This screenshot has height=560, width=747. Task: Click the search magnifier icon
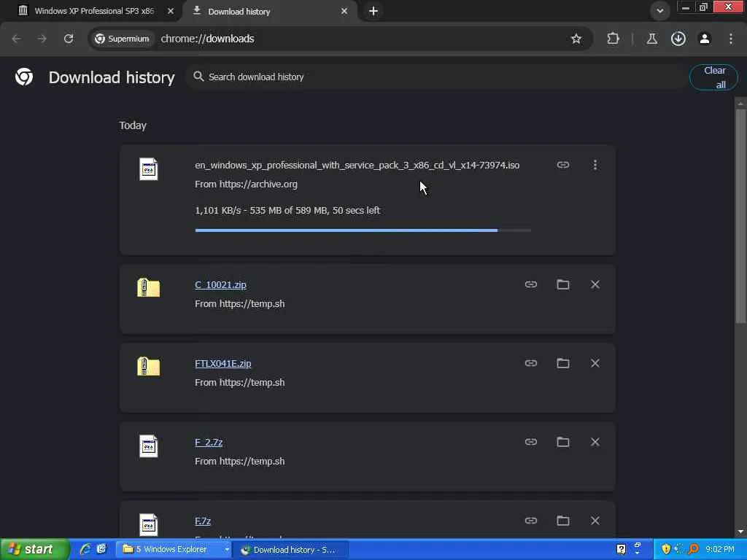click(x=198, y=76)
